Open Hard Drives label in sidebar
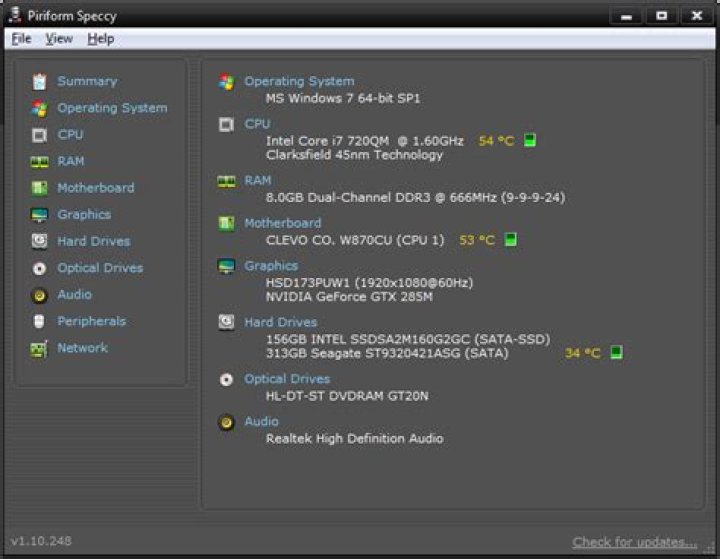The height and width of the screenshot is (559, 720). point(94,241)
